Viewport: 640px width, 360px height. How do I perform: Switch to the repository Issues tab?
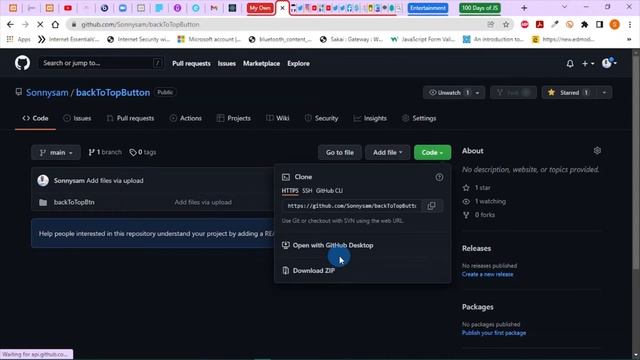click(77, 118)
